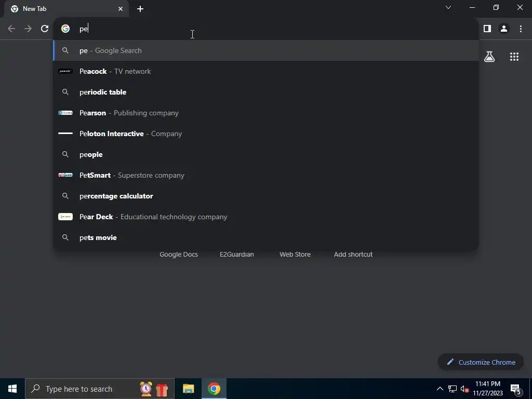The height and width of the screenshot is (399, 532).
Task: Click the Chrome taskbar icon
Action: click(x=214, y=389)
